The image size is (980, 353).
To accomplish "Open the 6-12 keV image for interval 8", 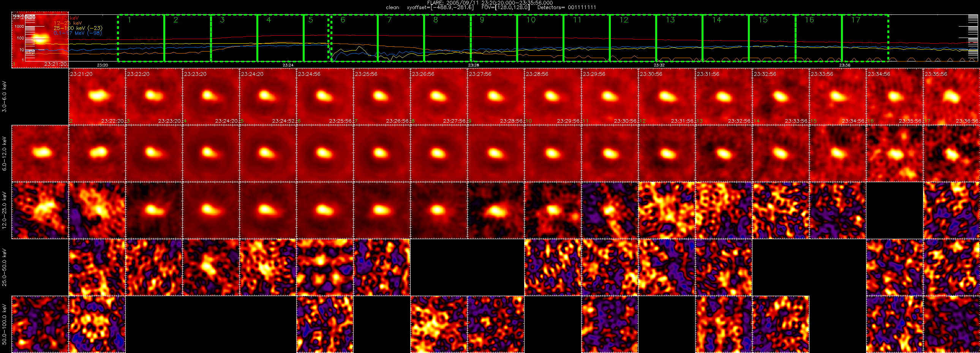I will click(439, 153).
